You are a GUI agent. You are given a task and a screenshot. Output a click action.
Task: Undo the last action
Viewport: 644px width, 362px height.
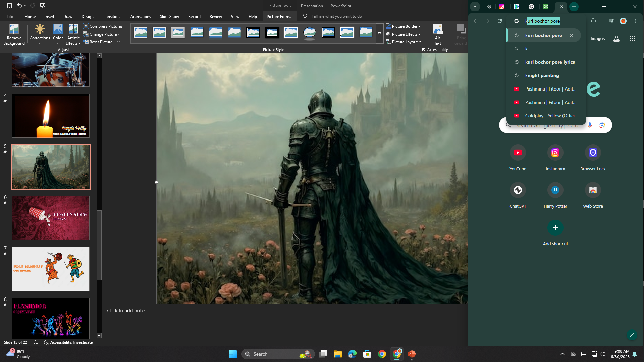tap(19, 6)
